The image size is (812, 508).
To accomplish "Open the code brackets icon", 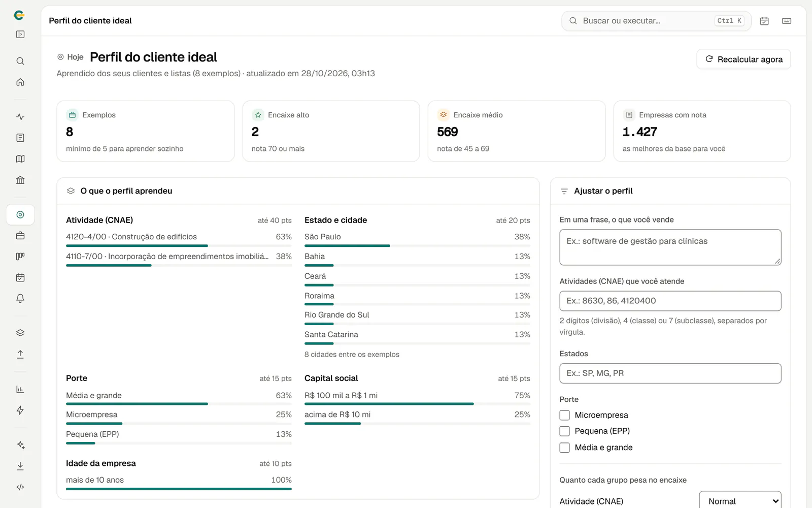I will (20, 487).
